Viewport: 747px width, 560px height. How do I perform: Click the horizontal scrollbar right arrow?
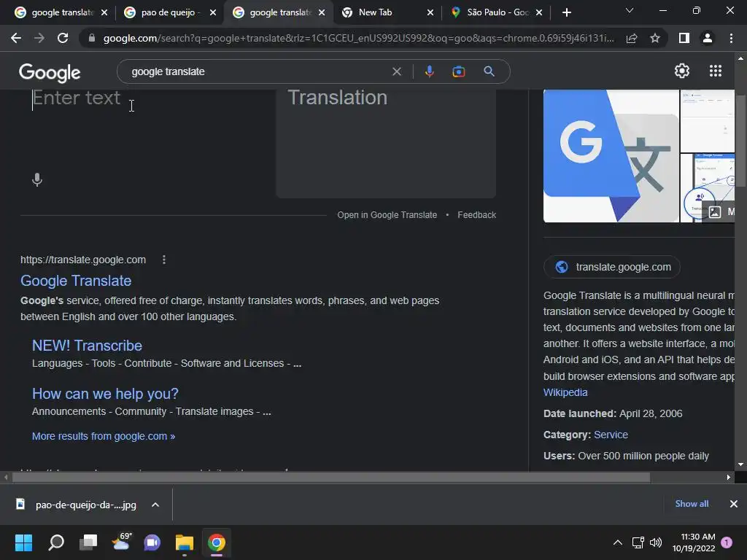click(729, 477)
